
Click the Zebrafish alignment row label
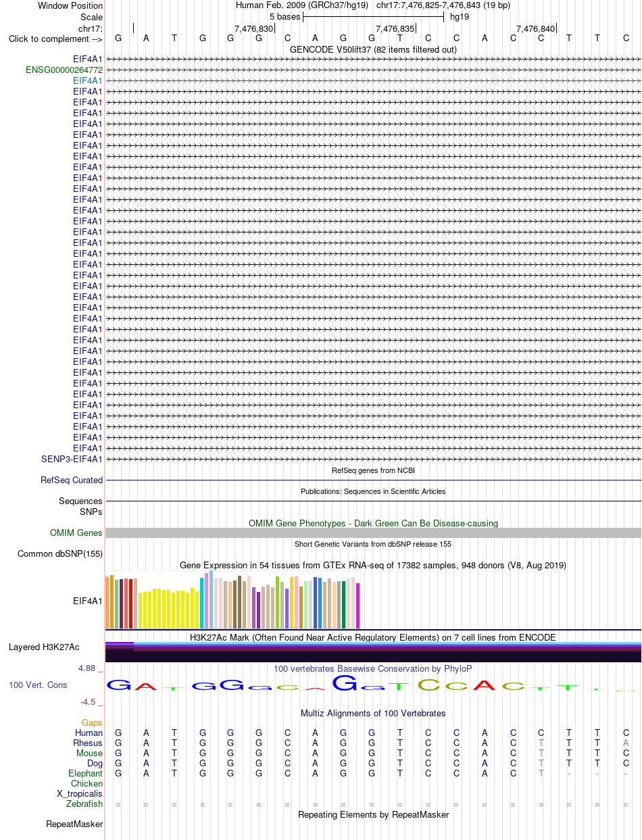click(x=84, y=804)
